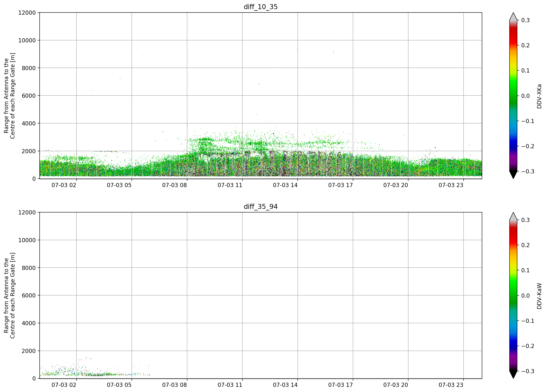Click the 07-03 23 x-tick under diff_10_35
The image size is (546, 392).
pos(451,185)
